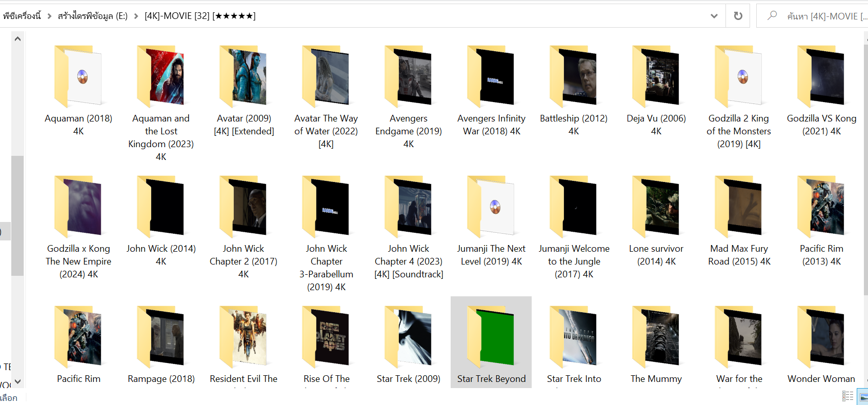Click the Godzilla VS Kong (2021) 4K label
This screenshot has width=868, height=405.
[x=821, y=125]
